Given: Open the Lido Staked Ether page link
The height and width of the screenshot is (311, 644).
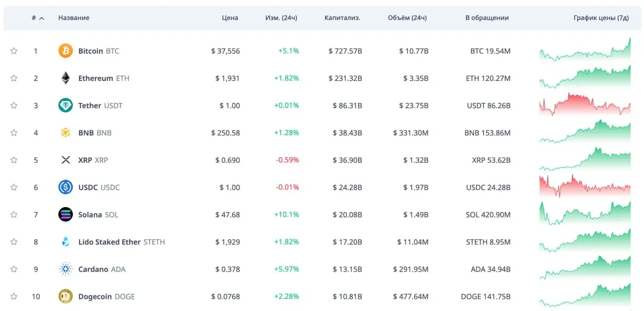Looking at the screenshot, I should pos(121,242).
